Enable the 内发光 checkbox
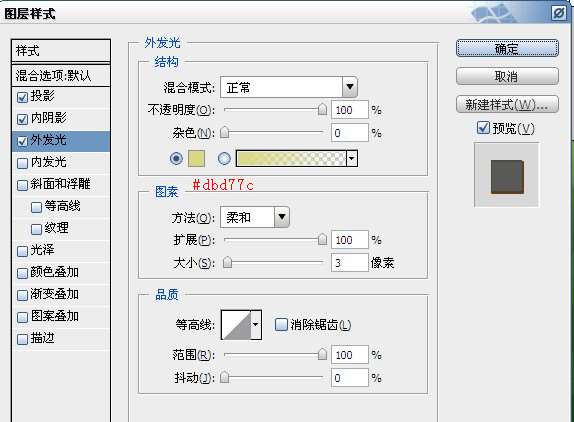 click(22, 163)
